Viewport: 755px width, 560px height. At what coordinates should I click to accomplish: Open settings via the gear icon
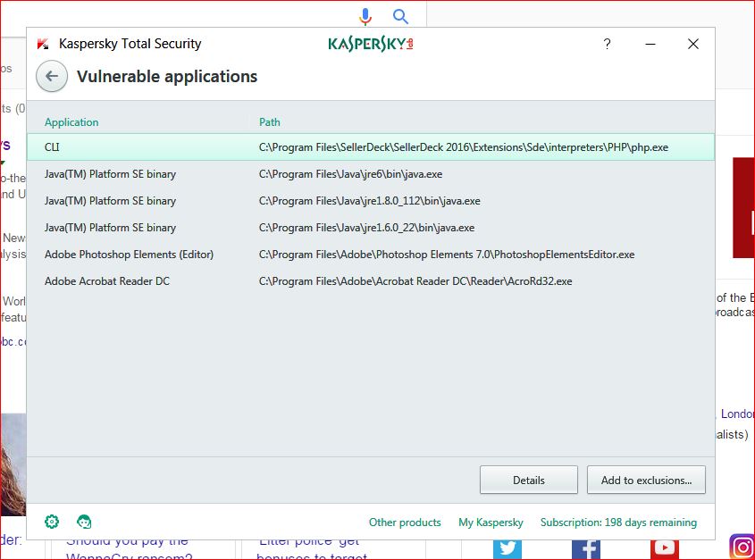click(52, 522)
